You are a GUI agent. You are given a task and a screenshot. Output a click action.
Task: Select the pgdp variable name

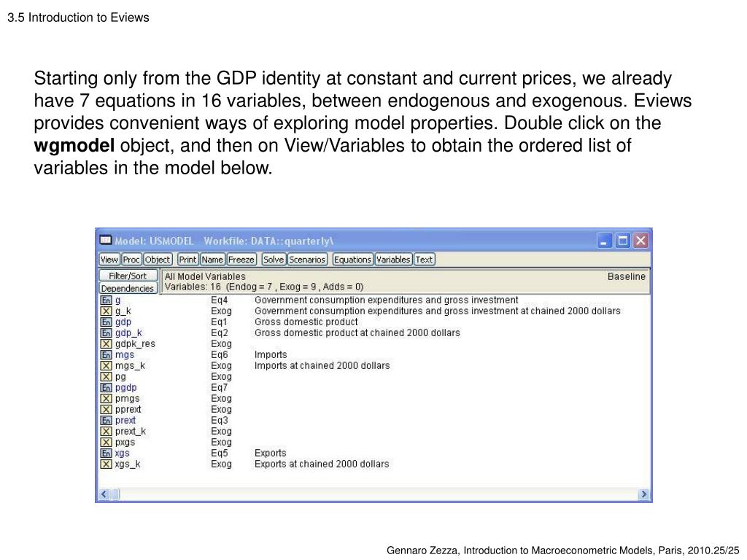tap(125, 388)
